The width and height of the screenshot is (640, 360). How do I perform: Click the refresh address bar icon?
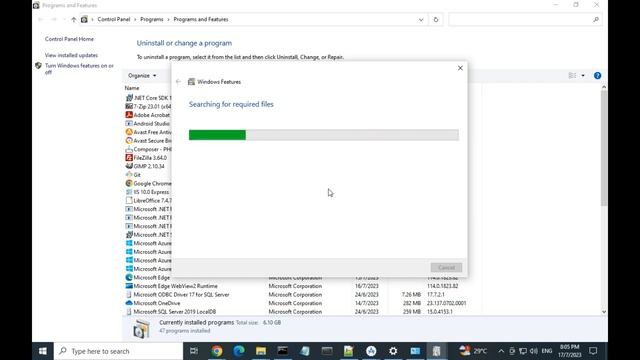436,20
